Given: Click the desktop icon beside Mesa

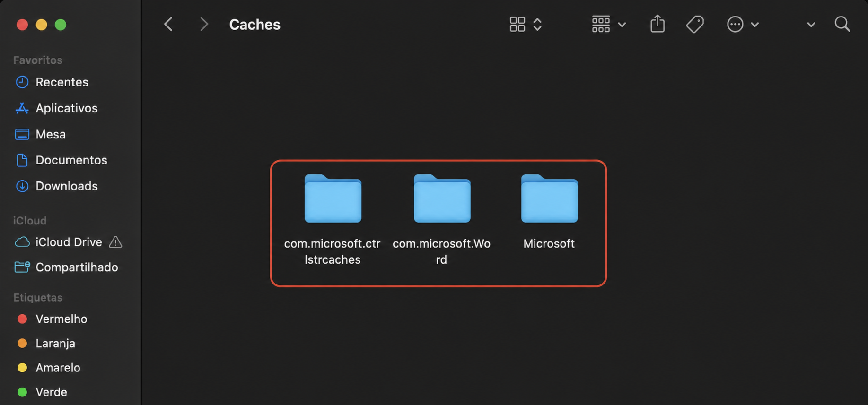Looking at the screenshot, I should (22, 134).
